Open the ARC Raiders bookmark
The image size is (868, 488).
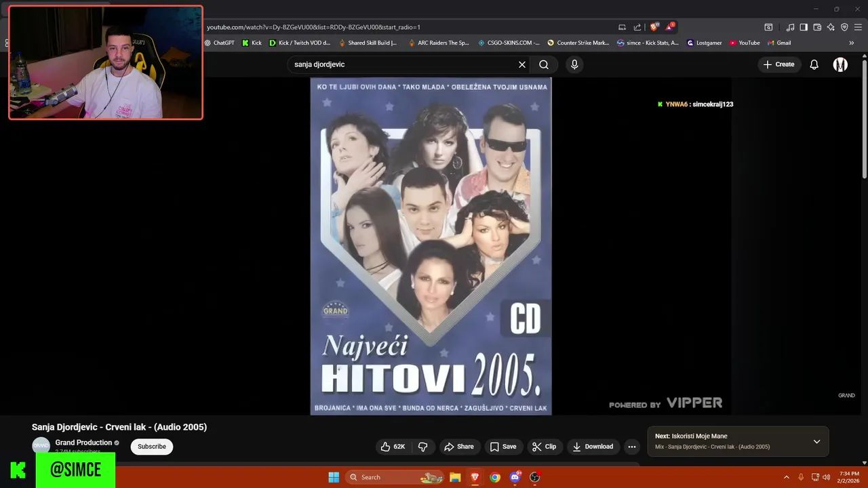pos(439,43)
